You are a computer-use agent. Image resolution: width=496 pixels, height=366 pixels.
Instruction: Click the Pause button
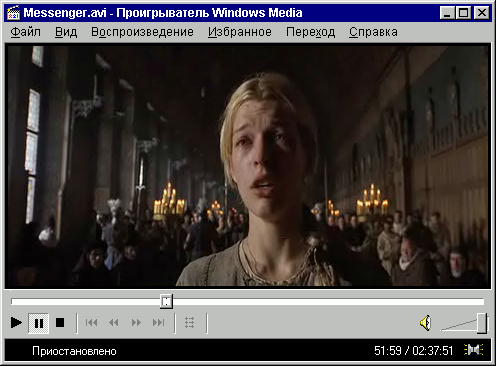click(39, 323)
